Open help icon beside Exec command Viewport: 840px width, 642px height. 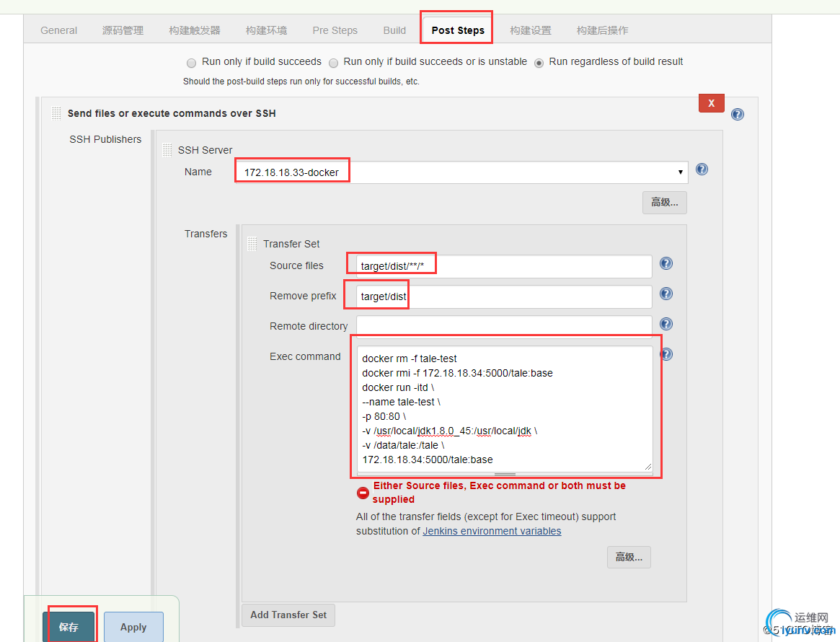(668, 354)
